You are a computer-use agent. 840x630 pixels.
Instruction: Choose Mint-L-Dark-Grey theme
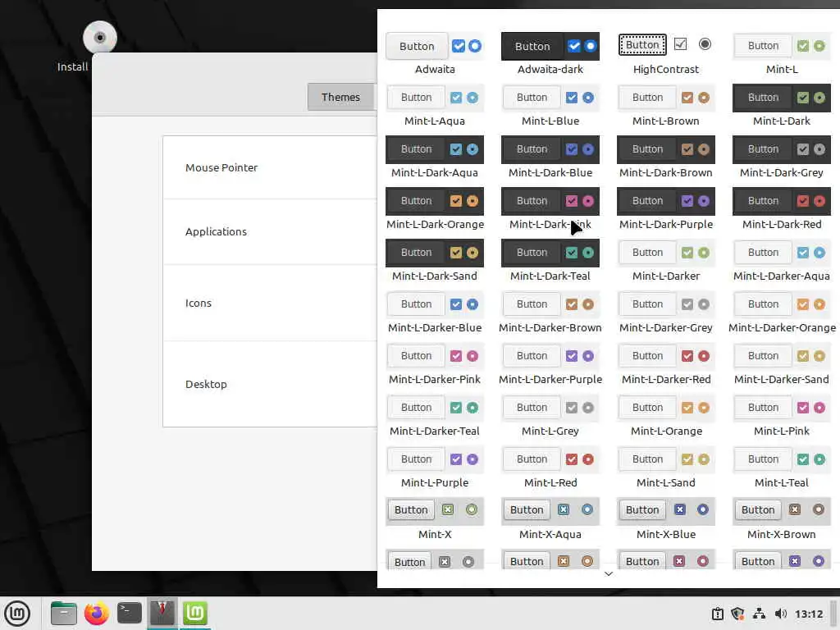coord(782,157)
